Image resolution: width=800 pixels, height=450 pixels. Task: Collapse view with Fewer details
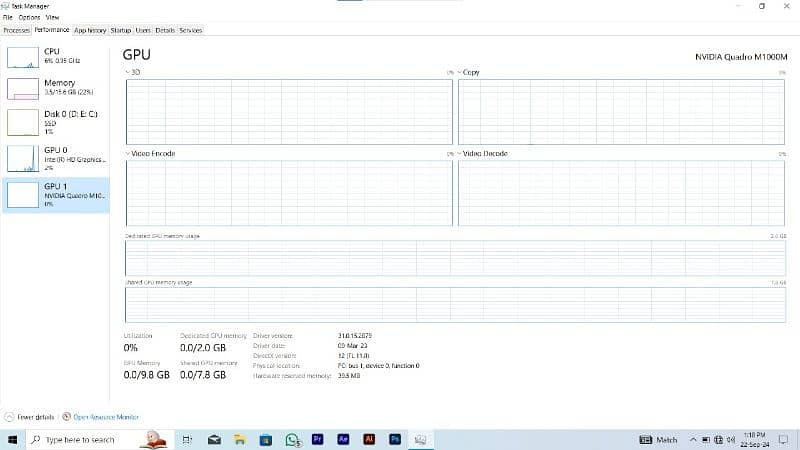pos(31,416)
